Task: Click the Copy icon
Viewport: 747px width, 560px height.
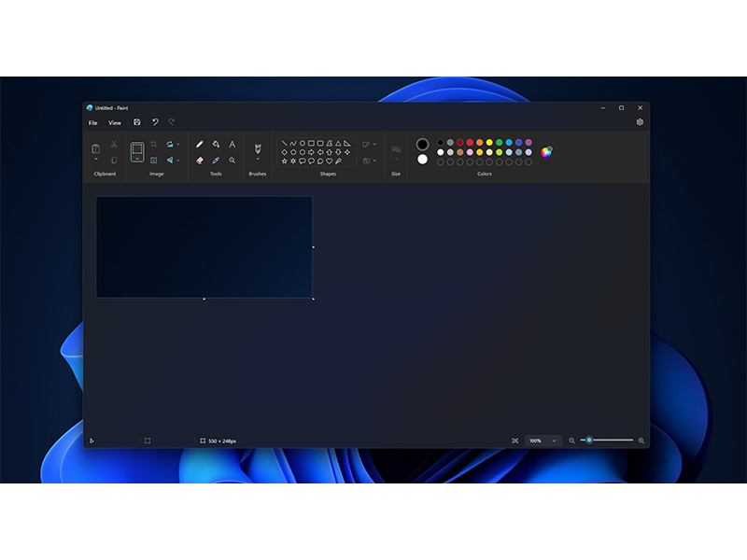Action: tap(114, 161)
